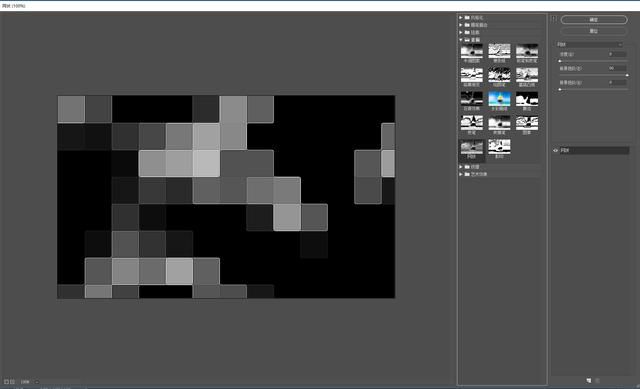Click the OK button at top right
Image resolution: width=640 pixels, height=389 pixels.
[593, 20]
